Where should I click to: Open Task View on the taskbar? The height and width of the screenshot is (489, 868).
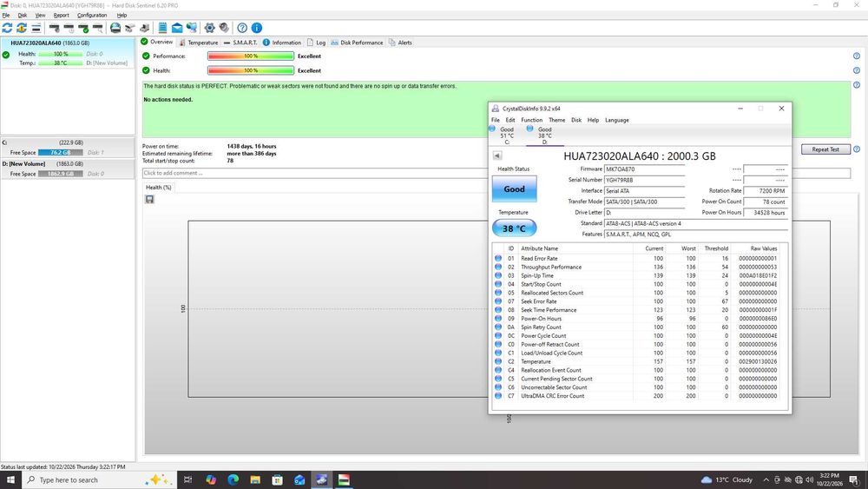point(187,479)
